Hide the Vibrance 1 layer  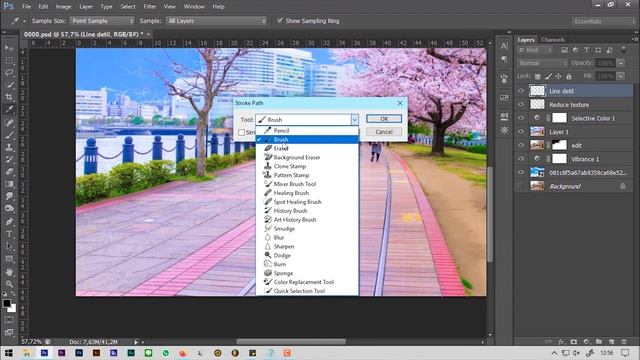pyautogui.click(x=521, y=159)
